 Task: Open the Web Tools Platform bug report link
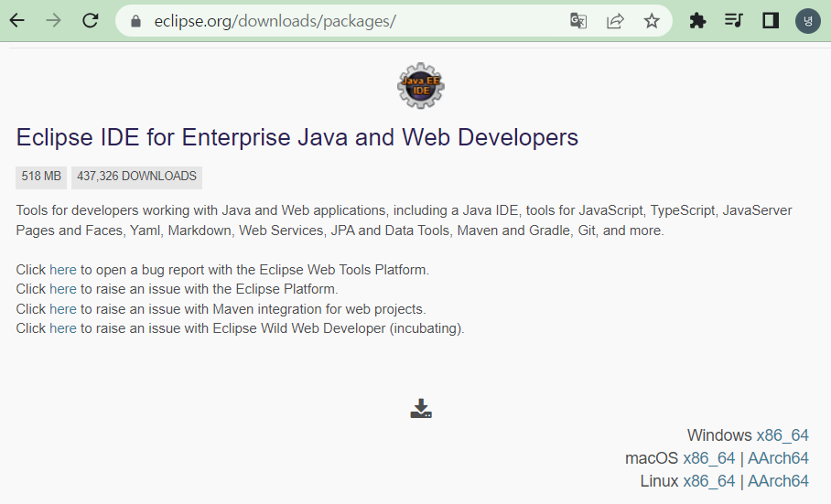click(x=63, y=270)
